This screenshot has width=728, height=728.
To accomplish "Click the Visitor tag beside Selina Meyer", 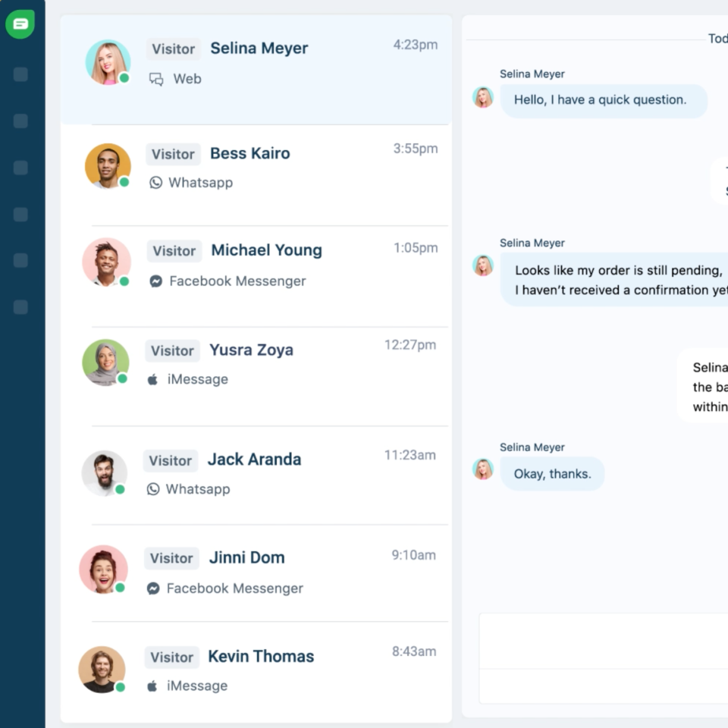I will 174,49.
